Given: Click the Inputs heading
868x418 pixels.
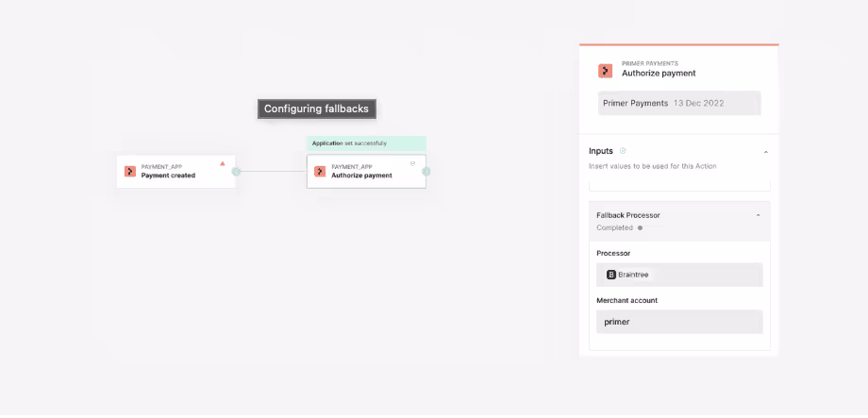Looking at the screenshot, I should click(x=601, y=151).
